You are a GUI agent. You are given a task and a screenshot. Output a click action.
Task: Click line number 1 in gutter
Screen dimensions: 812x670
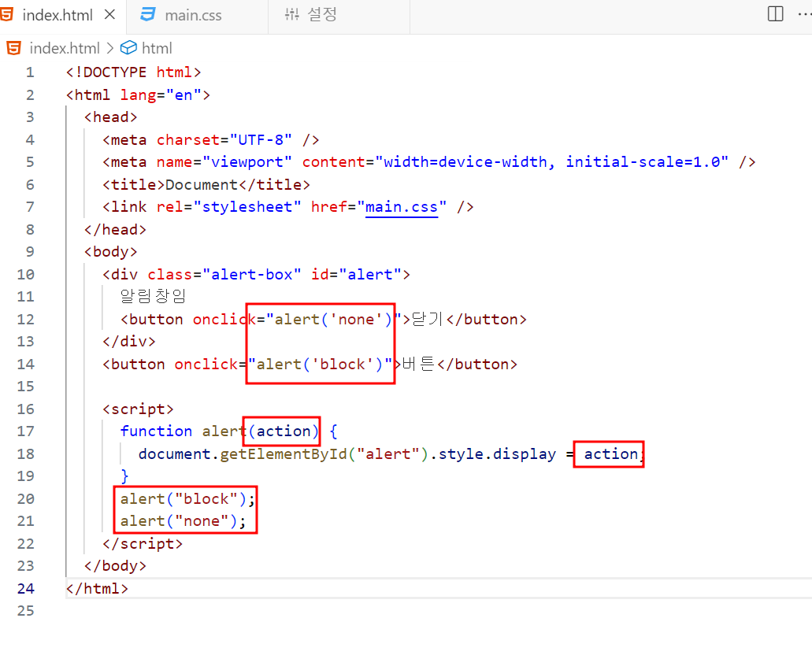click(x=30, y=72)
